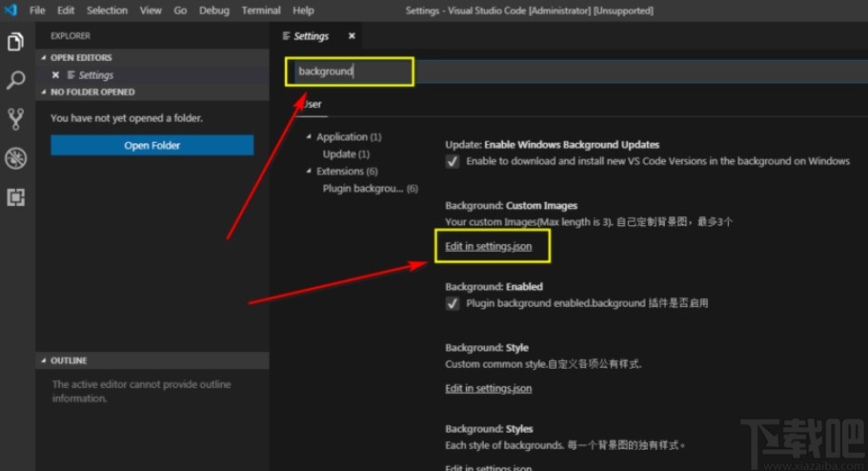
Task: Click the Open Folder button
Action: click(152, 145)
